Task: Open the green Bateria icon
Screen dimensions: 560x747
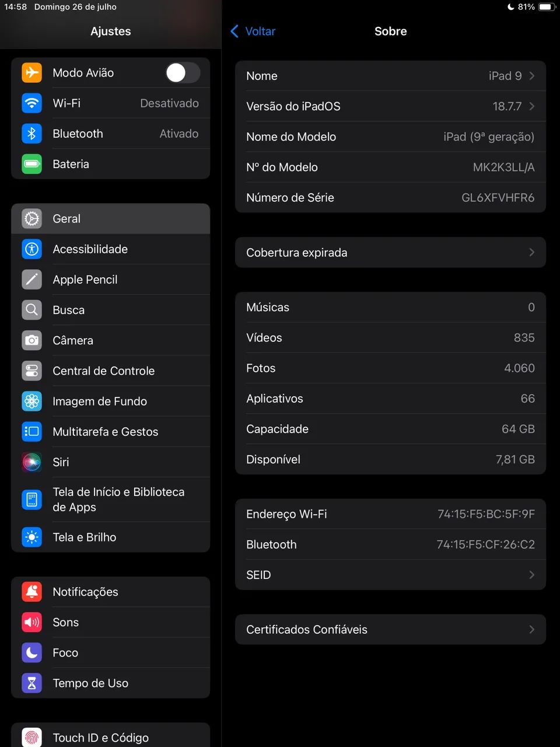Action: pyautogui.click(x=32, y=164)
